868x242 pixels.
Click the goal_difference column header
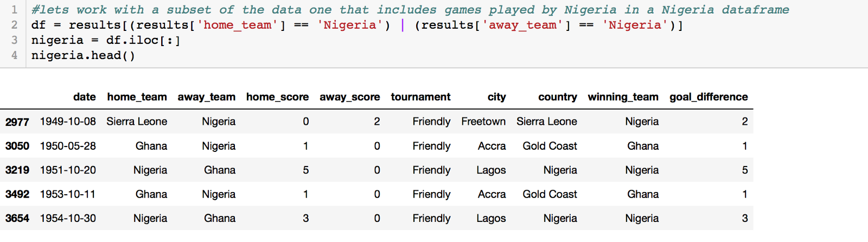(x=708, y=97)
